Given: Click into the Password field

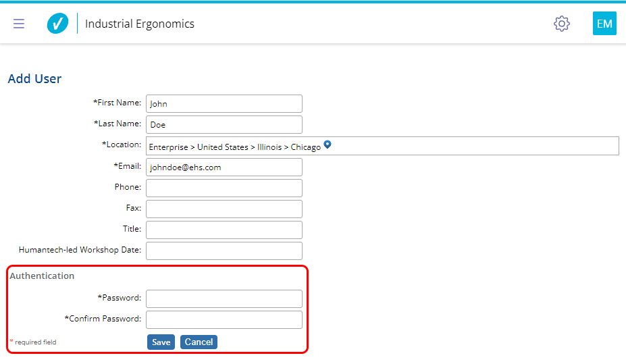Looking at the screenshot, I should [224, 298].
